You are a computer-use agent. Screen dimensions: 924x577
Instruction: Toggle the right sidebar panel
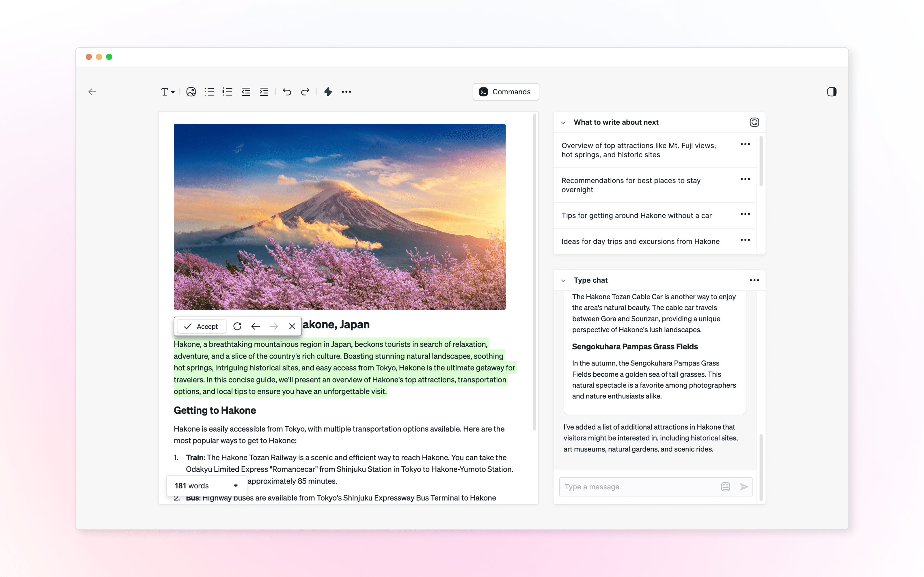click(x=832, y=91)
